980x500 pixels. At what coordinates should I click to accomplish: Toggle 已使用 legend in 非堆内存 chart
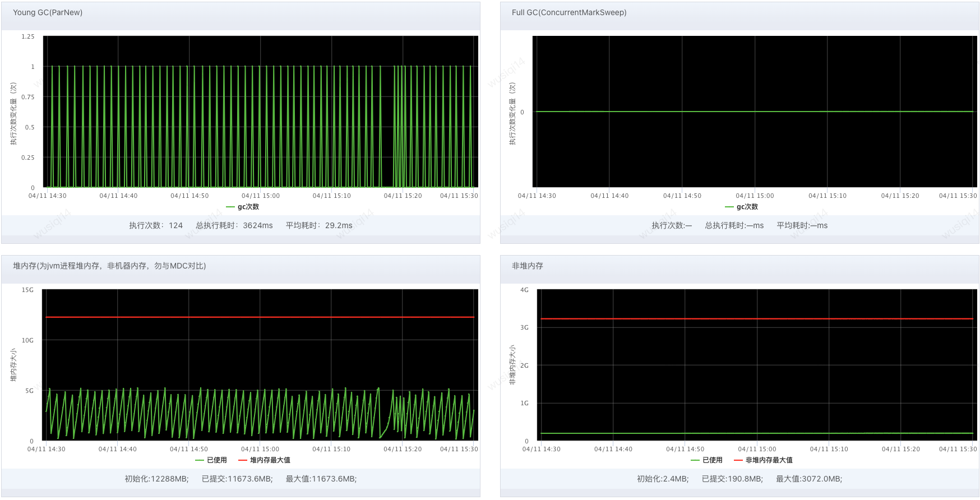pyautogui.click(x=706, y=460)
